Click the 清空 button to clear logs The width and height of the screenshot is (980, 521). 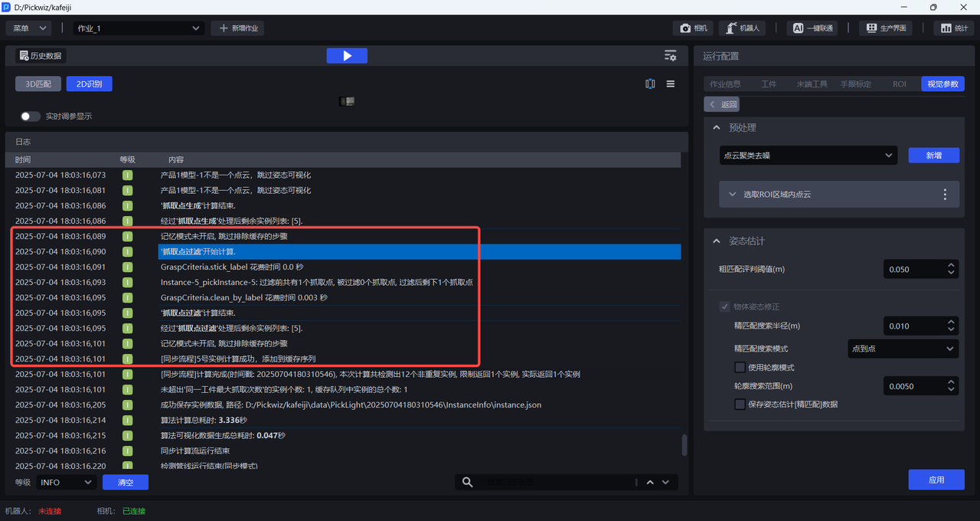(x=126, y=482)
